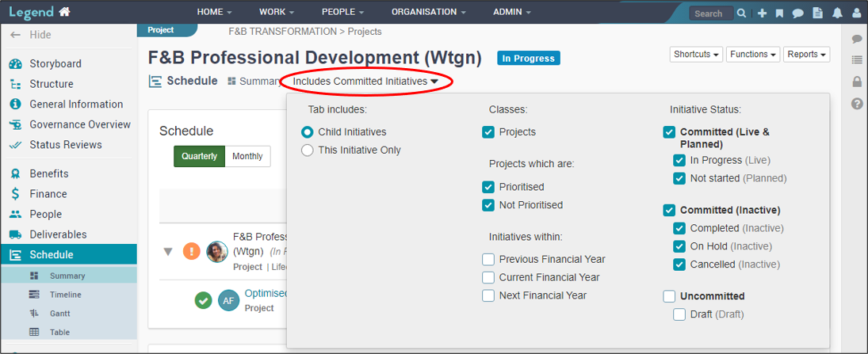Viewport: 868px width, 354px height.
Task: Open comments icon in right side panel
Action: [857, 39]
